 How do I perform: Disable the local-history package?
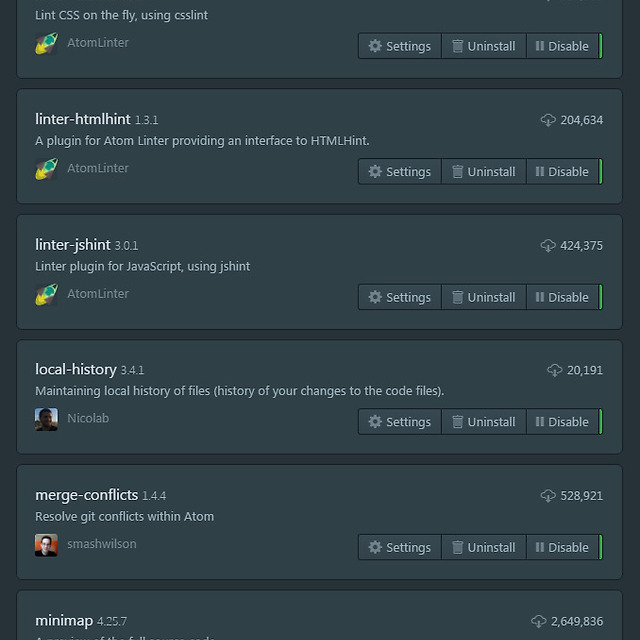tap(562, 422)
